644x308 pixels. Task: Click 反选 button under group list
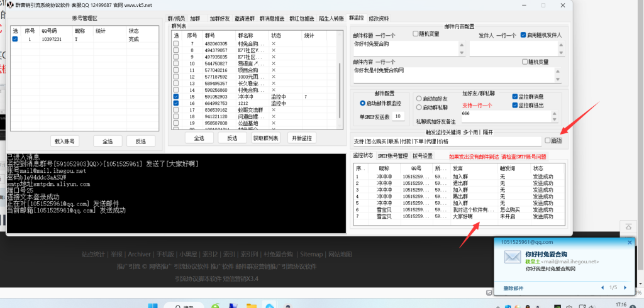pyautogui.click(x=233, y=138)
